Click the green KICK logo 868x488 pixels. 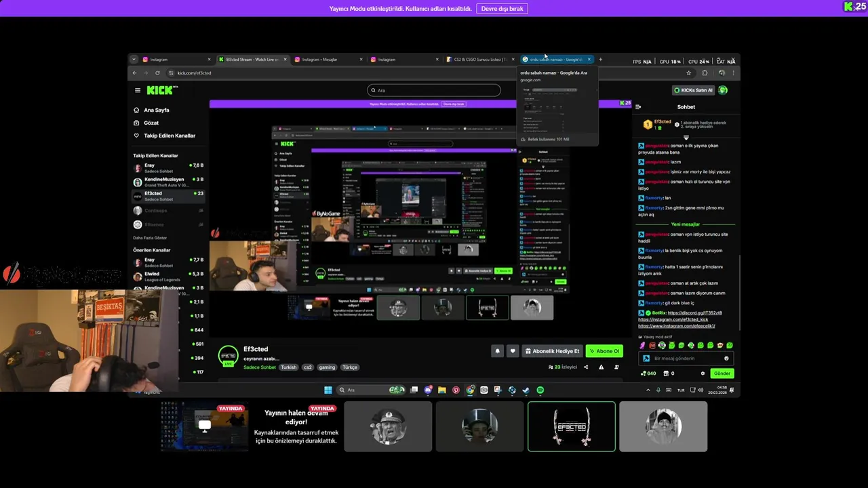tap(159, 90)
